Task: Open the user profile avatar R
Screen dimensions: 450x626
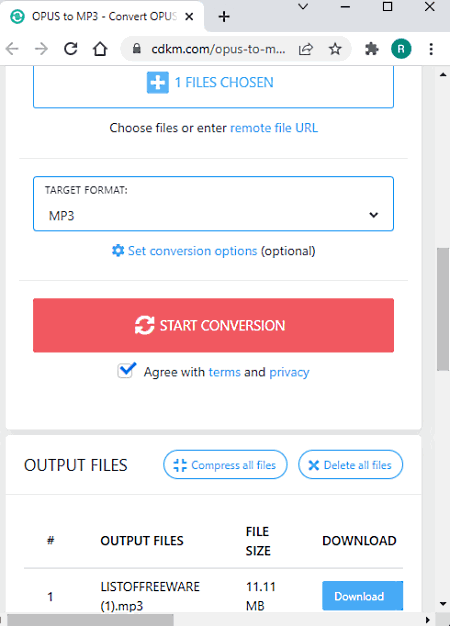Action: [401, 49]
